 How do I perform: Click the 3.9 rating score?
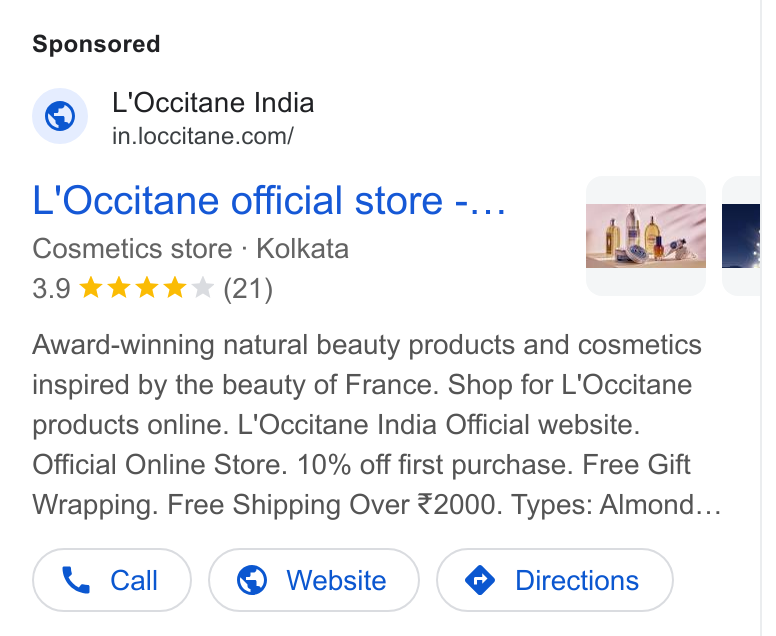tap(51, 289)
